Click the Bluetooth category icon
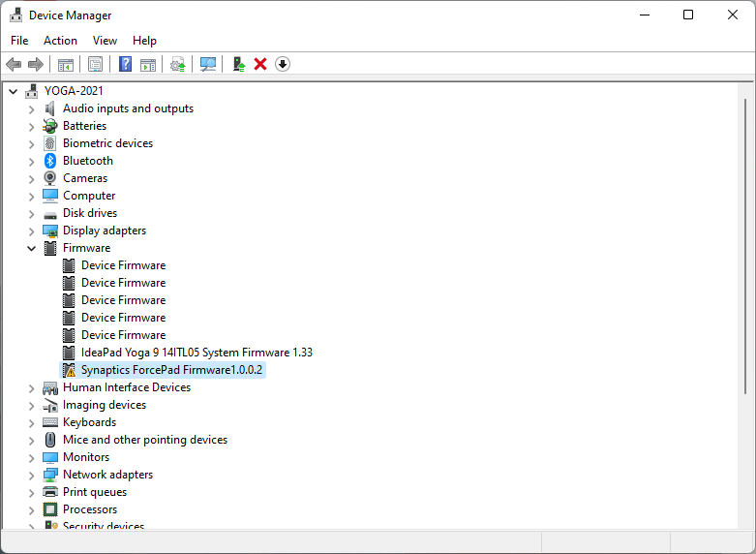This screenshot has width=756, height=554. click(x=50, y=161)
